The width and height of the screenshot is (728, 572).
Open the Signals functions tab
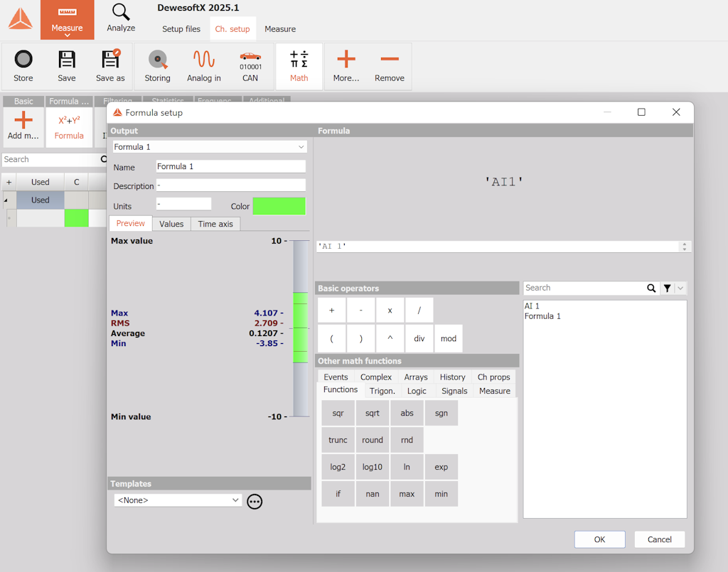point(454,391)
